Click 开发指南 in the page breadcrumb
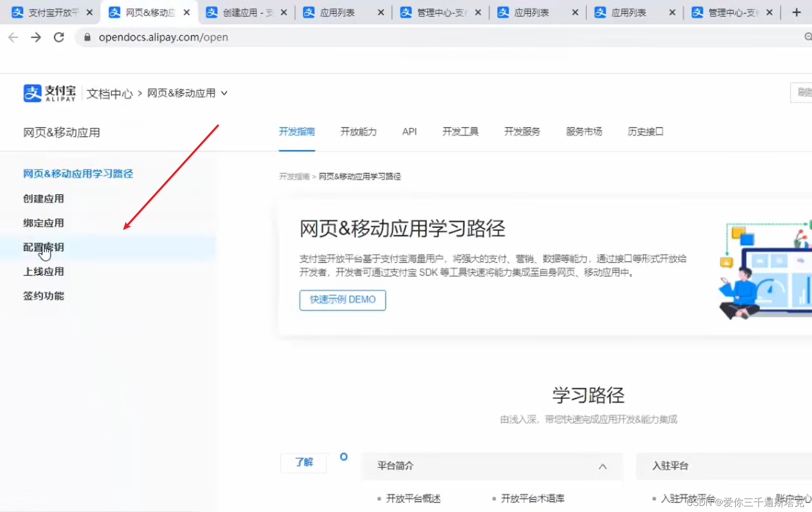This screenshot has width=812, height=512. [294, 176]
